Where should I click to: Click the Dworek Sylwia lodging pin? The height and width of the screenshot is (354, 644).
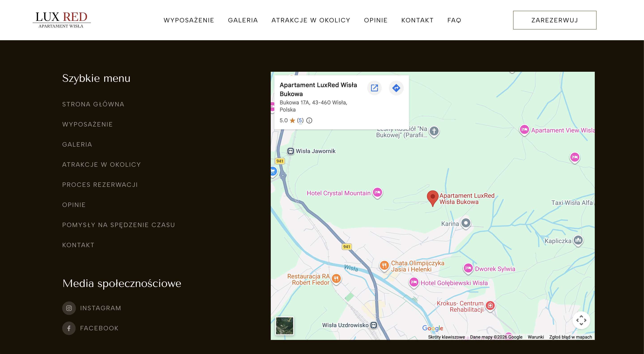click(468, 268)
